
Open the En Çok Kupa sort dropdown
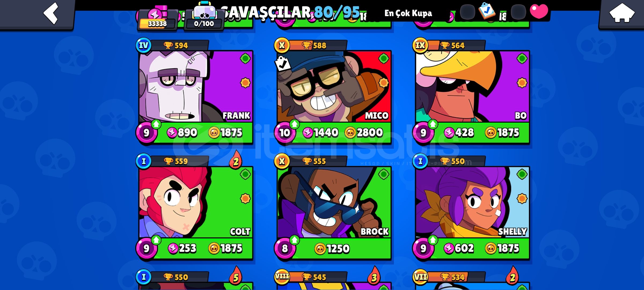click(x=408, y=13)
